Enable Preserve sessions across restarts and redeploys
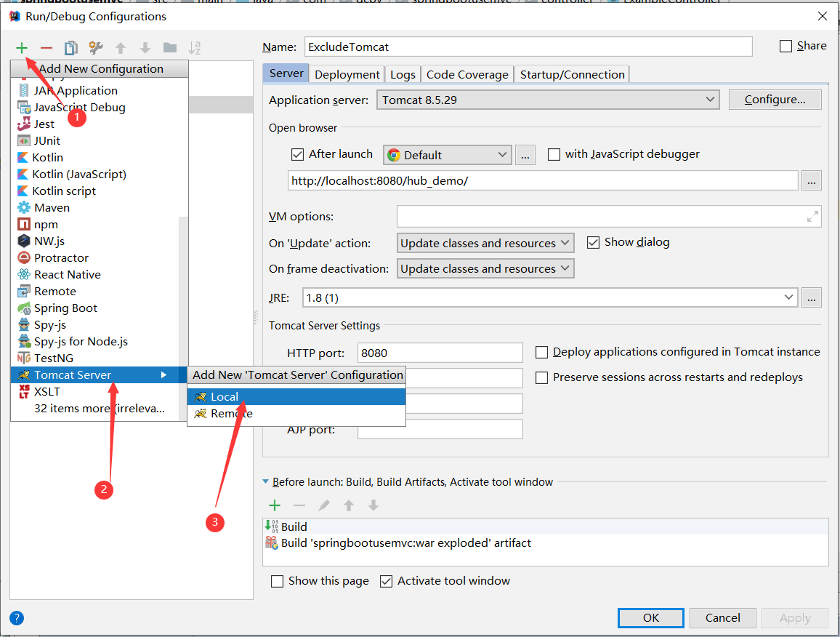Screen dimensions: 840x637 tap(541, 378)
